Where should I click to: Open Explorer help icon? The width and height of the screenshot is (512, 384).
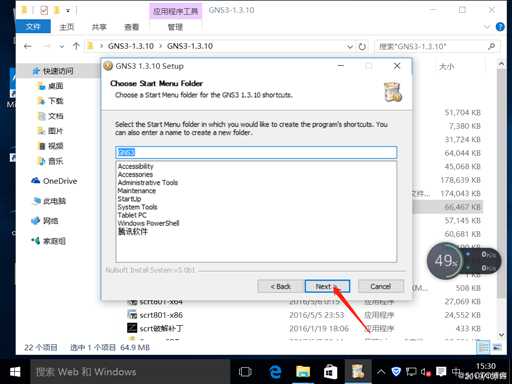coord(500,27)
